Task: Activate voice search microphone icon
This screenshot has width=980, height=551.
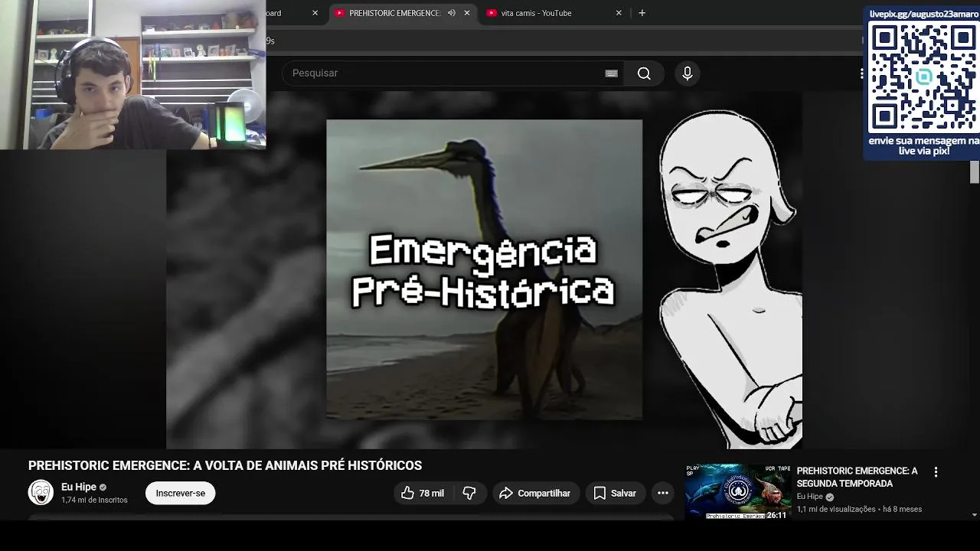Action: click(688, 73)
